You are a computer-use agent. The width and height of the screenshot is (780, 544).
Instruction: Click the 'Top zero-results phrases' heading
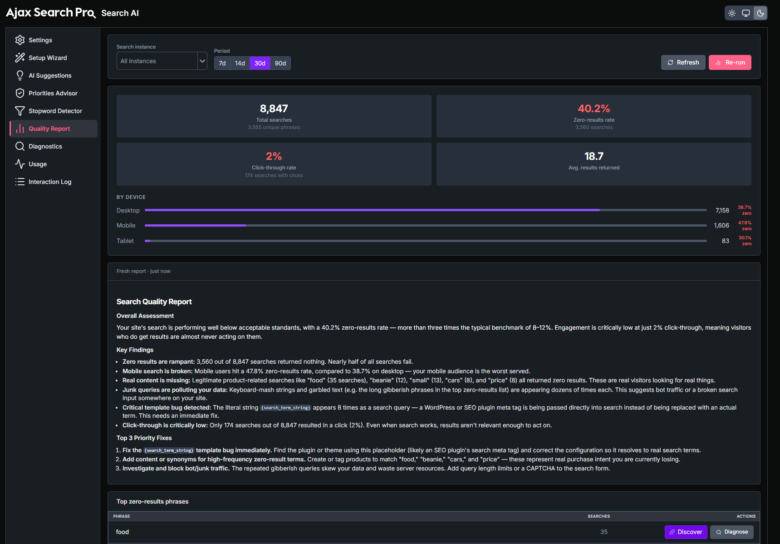[152, 502]
